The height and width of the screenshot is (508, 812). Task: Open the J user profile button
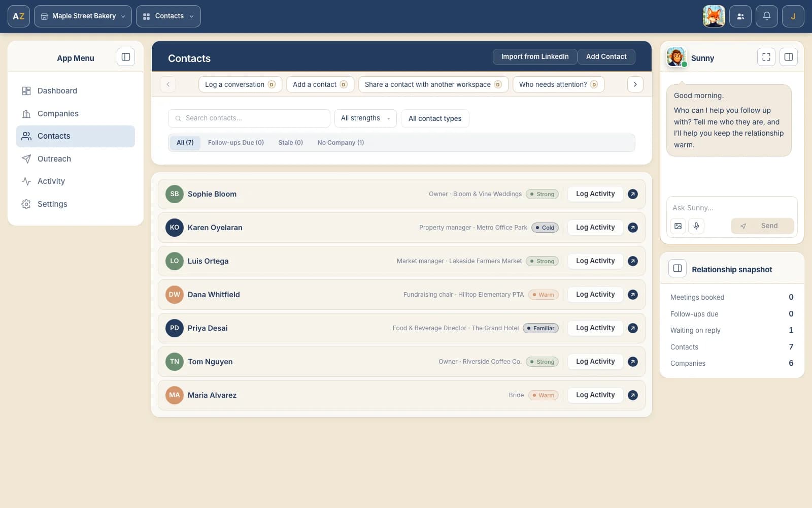tap(793, 16)
